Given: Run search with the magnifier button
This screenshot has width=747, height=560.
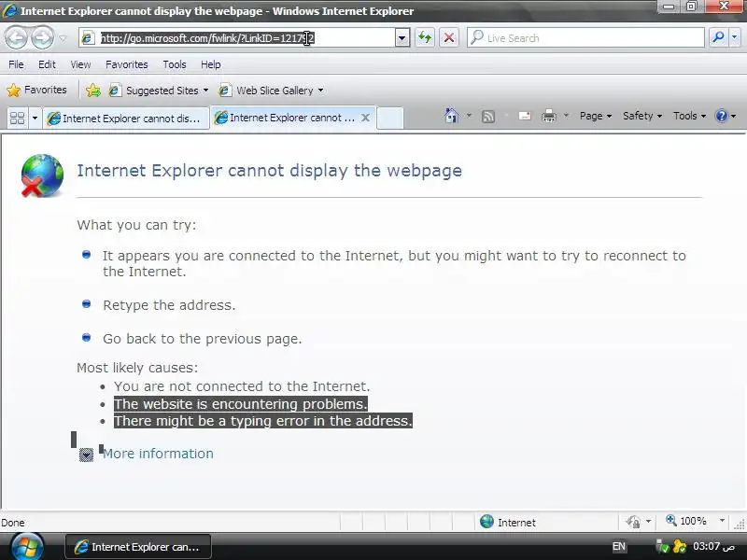Looking at the screenshot, I should pos(718,37).
